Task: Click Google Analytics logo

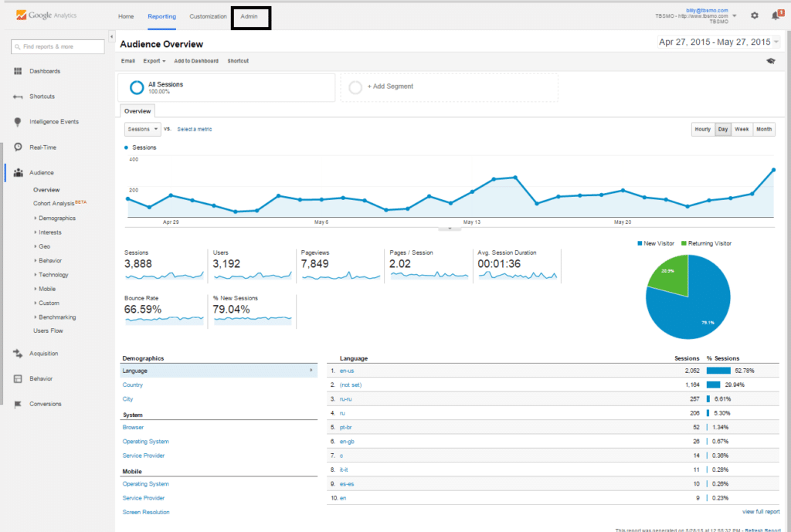Action: (46, 15)
